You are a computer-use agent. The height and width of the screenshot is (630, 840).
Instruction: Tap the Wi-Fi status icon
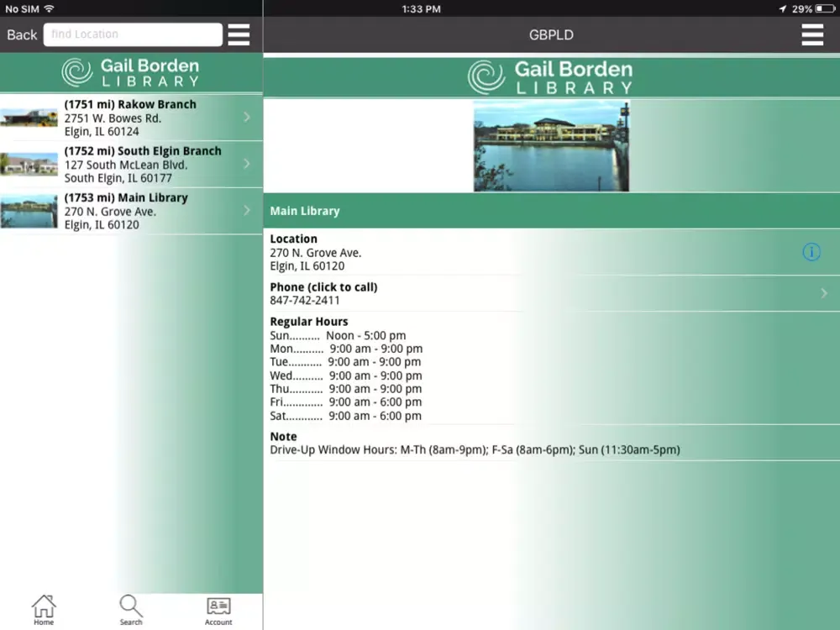tap(50, 8)
